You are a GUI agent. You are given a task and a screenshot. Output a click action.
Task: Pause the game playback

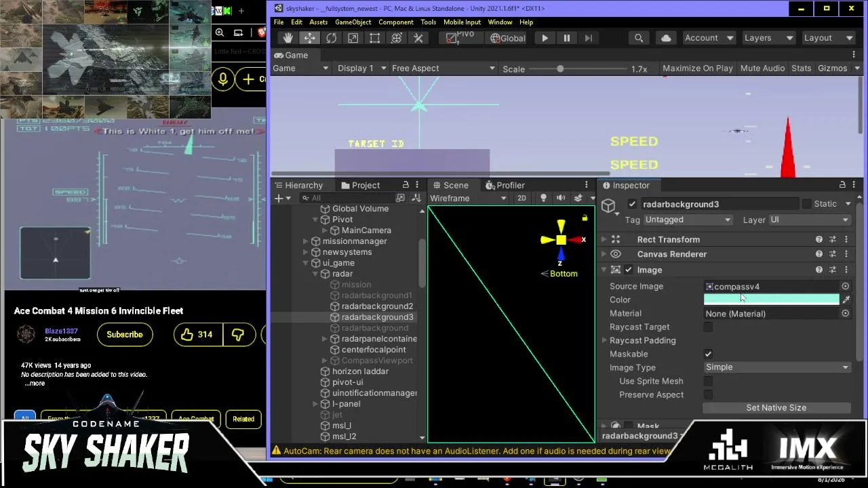tap(566, 38)
